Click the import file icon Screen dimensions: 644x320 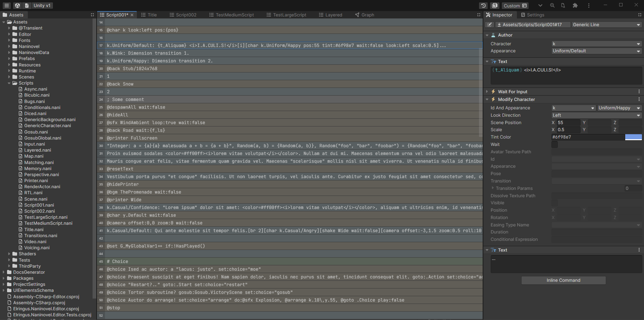[x=563, y=5]
